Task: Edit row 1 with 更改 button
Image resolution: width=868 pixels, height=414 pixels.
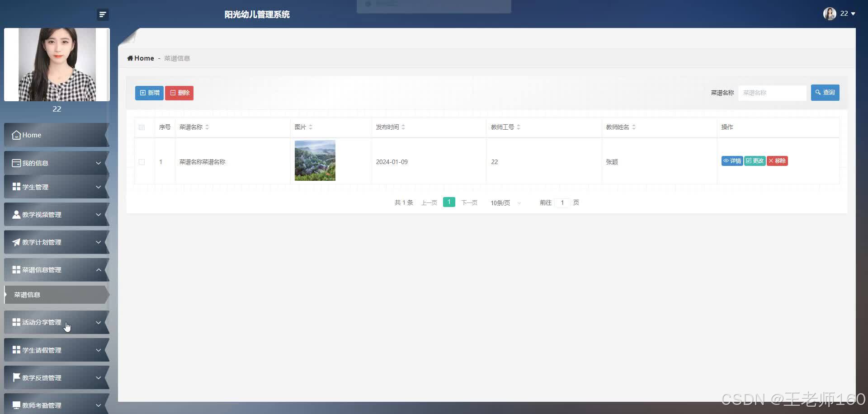Action: 755,161
